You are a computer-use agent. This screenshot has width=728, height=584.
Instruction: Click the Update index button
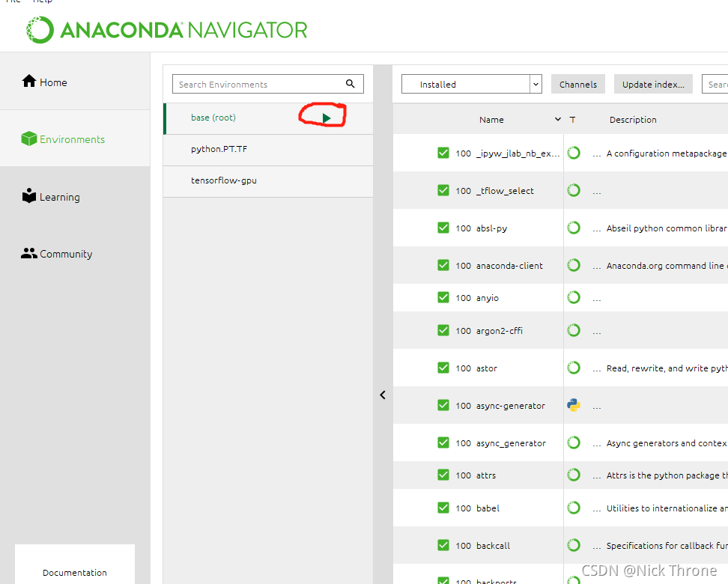(653, 84)
